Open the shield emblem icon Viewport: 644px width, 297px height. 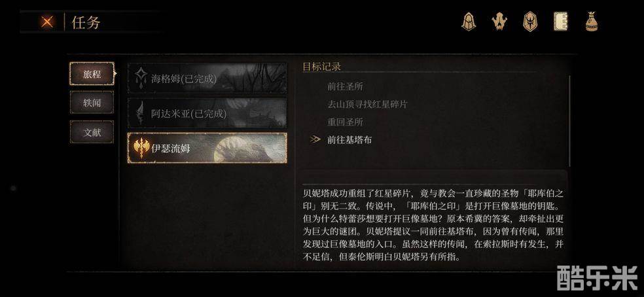click(530, 22)
